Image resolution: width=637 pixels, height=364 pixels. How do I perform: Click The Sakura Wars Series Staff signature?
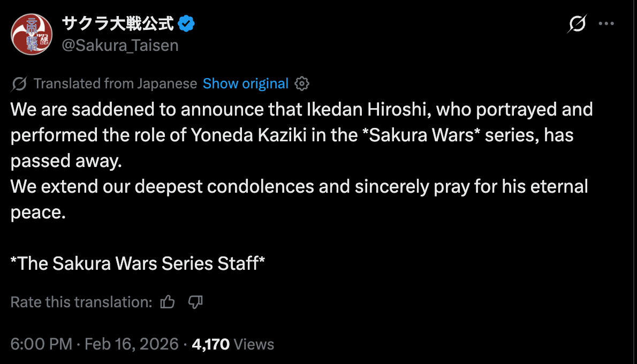(138, 264)
